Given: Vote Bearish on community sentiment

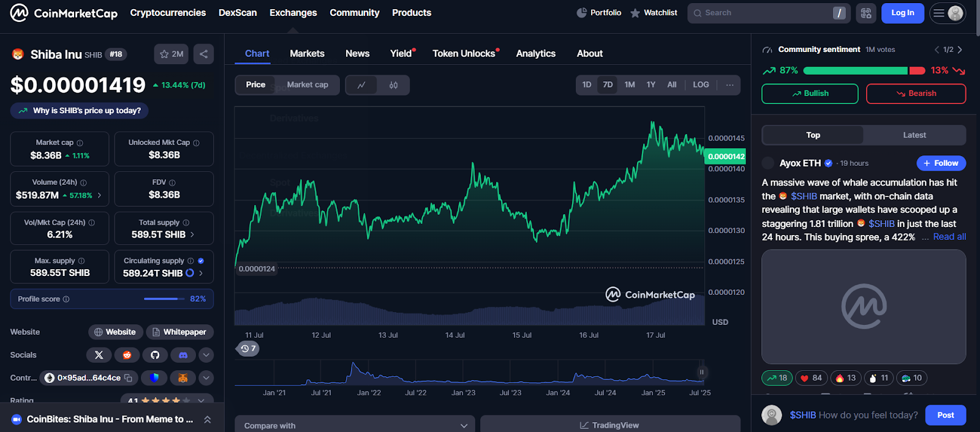Looking at the screenshot, I should click(916, 94).
